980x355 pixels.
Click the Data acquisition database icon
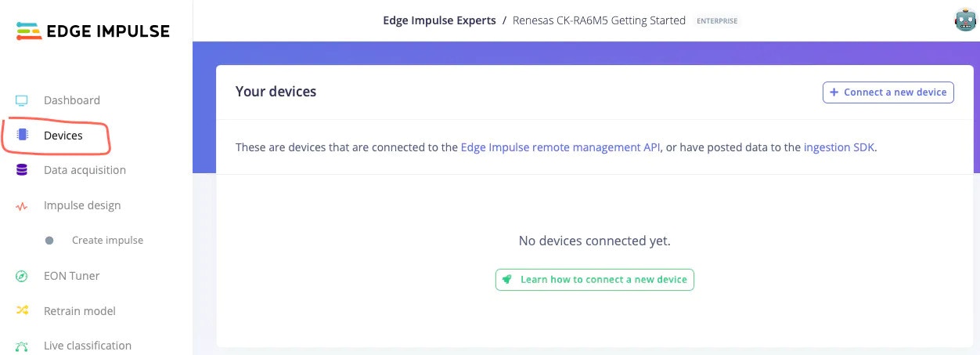click(22, 170)
